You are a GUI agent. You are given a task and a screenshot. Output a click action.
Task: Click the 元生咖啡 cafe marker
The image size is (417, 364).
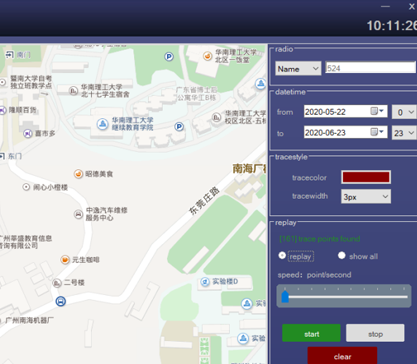(x=65, y=259)
